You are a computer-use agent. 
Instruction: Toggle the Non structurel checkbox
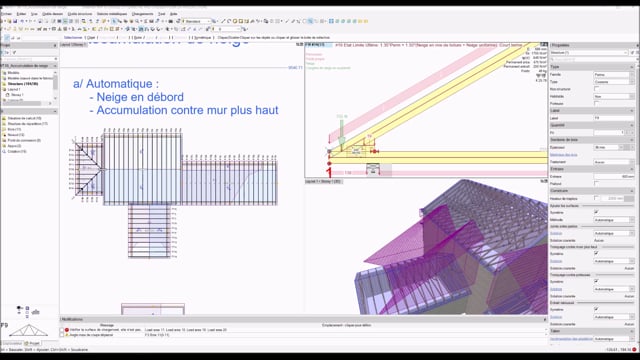coord(596,89)
